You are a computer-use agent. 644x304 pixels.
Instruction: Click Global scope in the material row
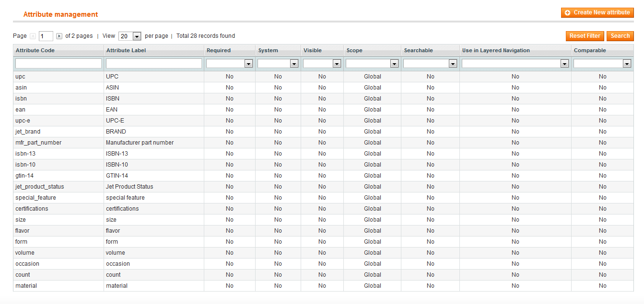373,286
